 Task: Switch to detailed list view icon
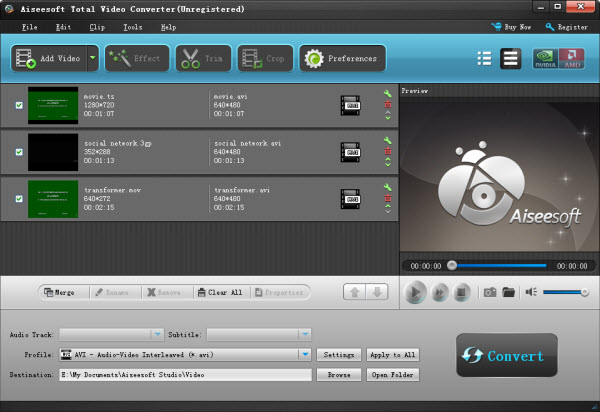click(x=510, y=58)
